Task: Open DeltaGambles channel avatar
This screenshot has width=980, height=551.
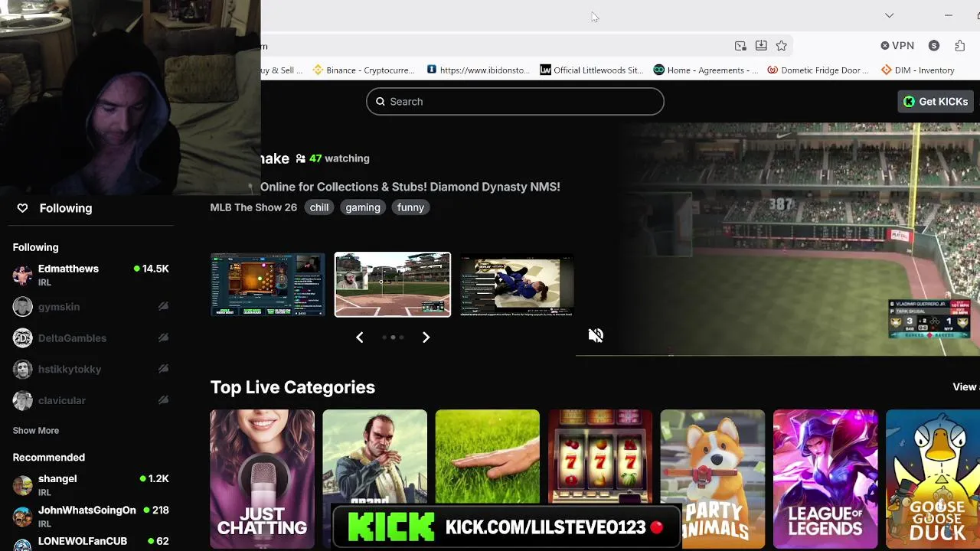Action: click(x=23, y=338)
